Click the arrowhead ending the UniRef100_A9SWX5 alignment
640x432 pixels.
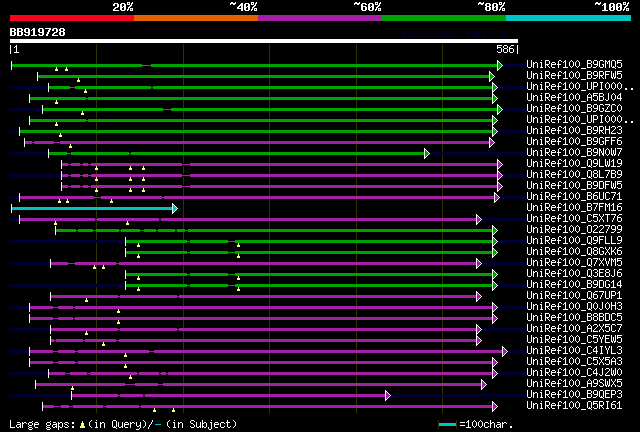(484, 384)
